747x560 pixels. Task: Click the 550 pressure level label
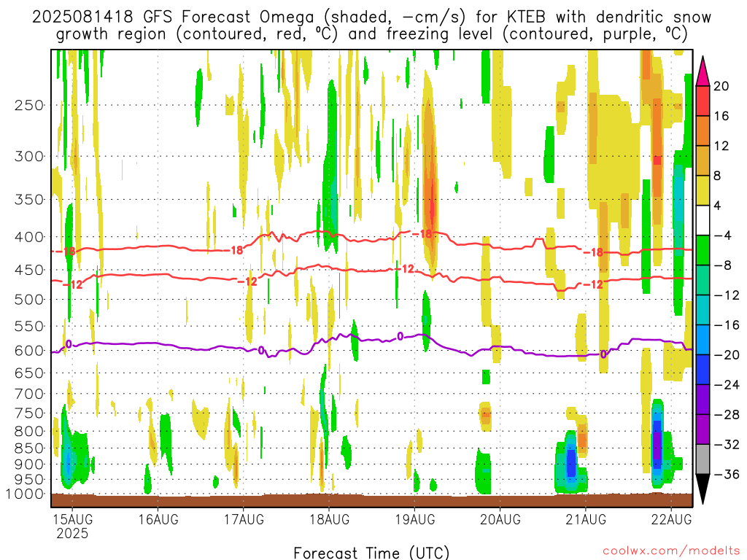tap(29, 326)
